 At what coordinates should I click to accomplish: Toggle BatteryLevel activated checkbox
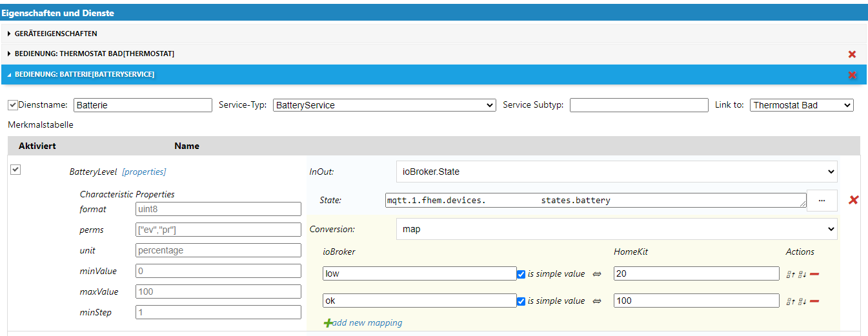point(15,170)
